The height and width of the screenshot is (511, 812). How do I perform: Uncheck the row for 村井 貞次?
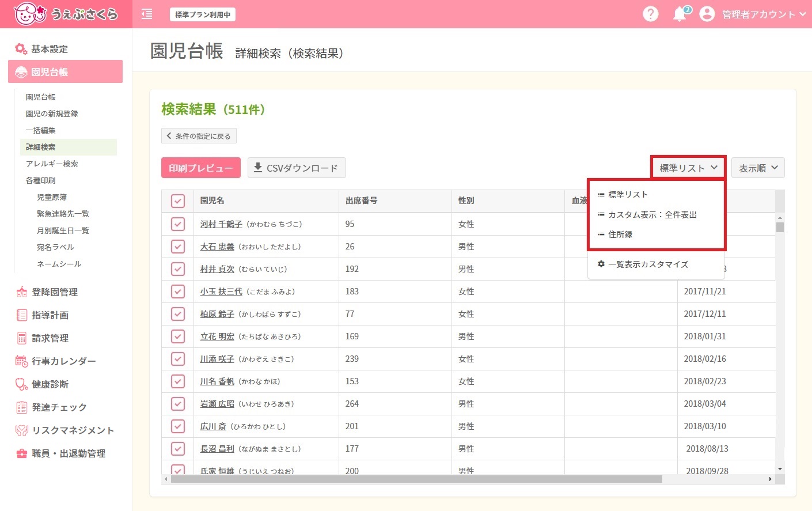click(x=178, y=269)
